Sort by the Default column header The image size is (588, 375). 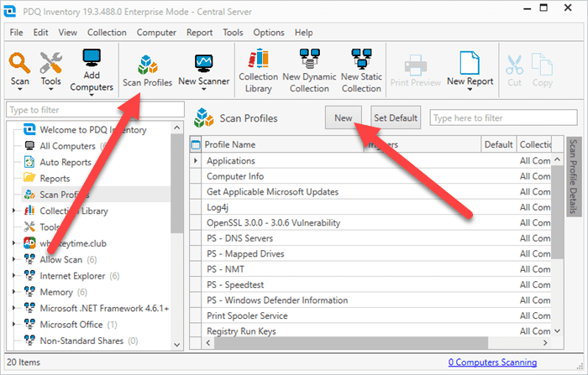click(498, 144)
